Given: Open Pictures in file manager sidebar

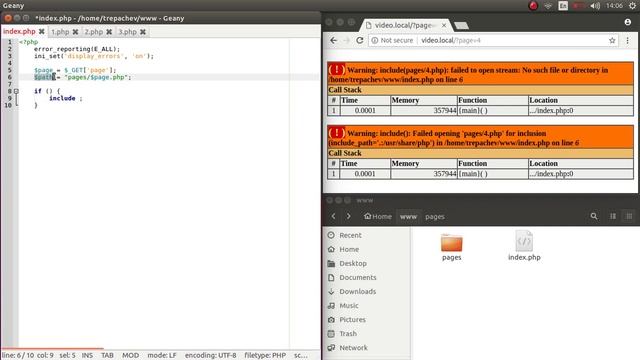Looking at the screenshot, I should [352, 320].
